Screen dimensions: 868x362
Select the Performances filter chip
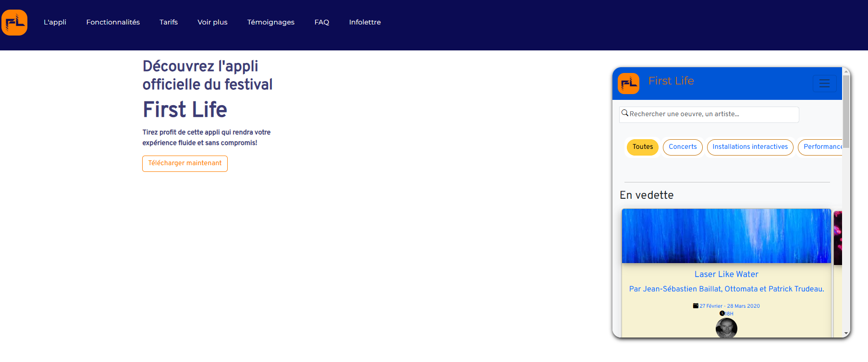[x=820, y=147]
